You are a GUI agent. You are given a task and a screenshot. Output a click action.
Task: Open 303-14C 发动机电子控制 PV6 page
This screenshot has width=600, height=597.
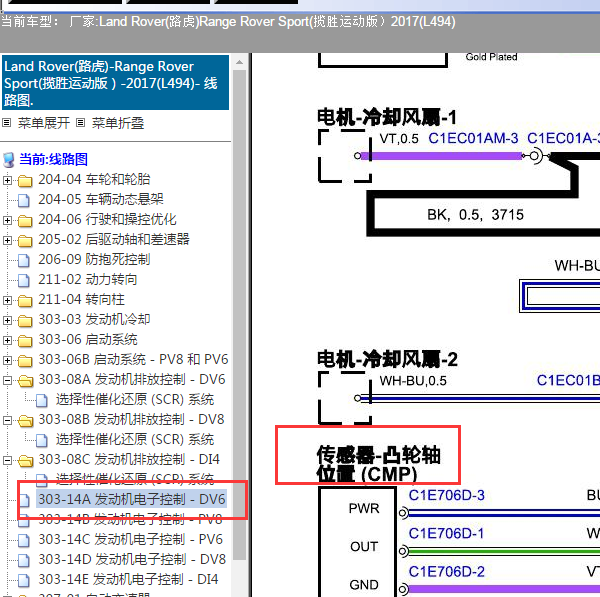click(x=130, y=539)
